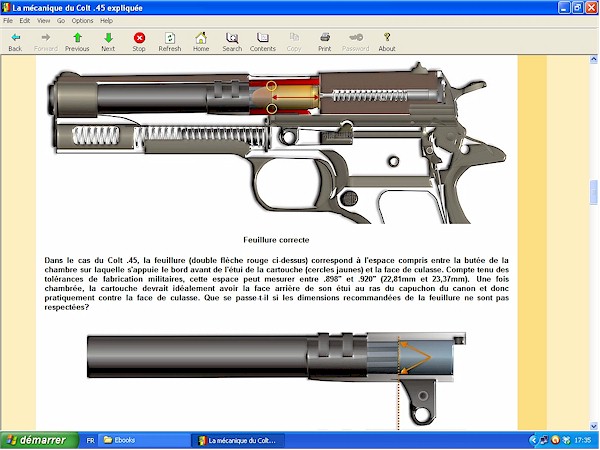Minimize the ebook window
Viewport: 600px width, 450px height.
(564, 8)
